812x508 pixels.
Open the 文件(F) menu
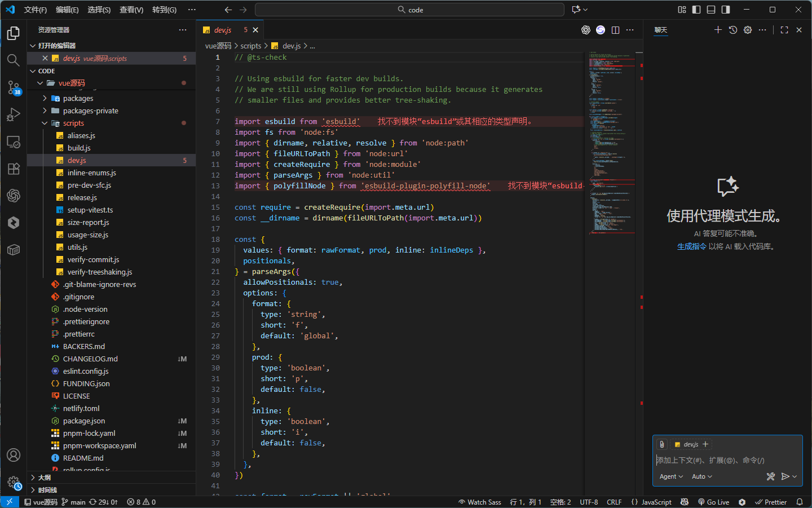pyautogui.click(x=36, y=10)
